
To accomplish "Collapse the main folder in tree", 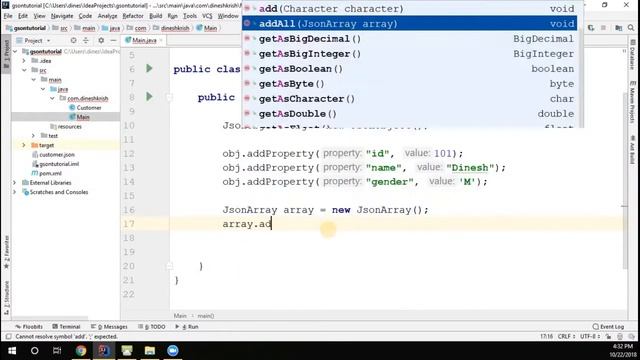I will pyautogui.click(x=33, y=80).
